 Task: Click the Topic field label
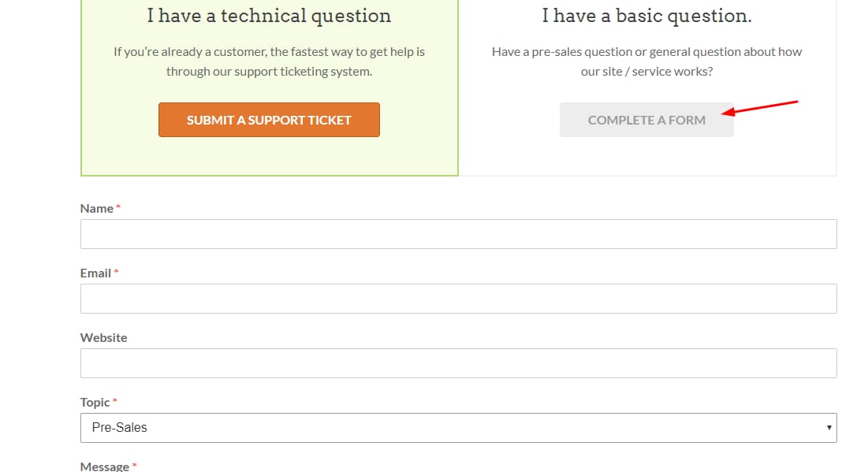coord(95,403)
